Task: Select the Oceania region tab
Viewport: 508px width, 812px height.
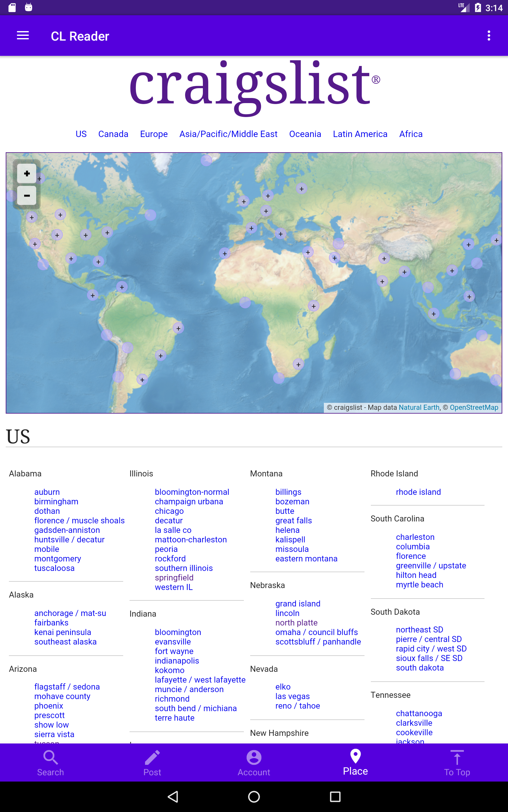Action: coord(305,134)
